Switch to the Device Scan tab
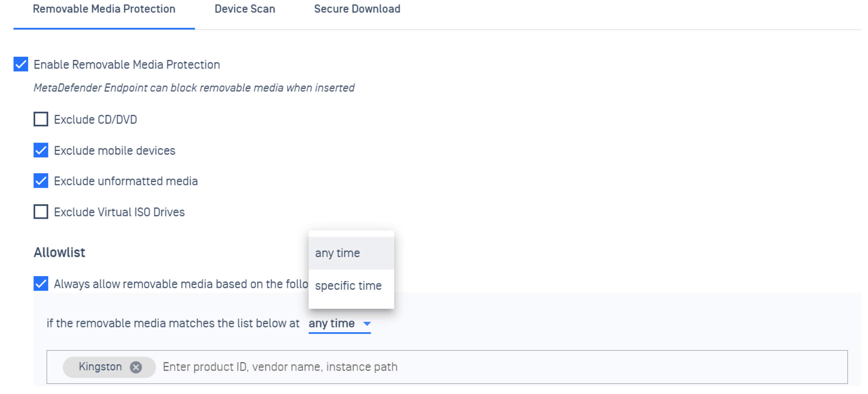The image size is (868, 394). pos(245,9)
